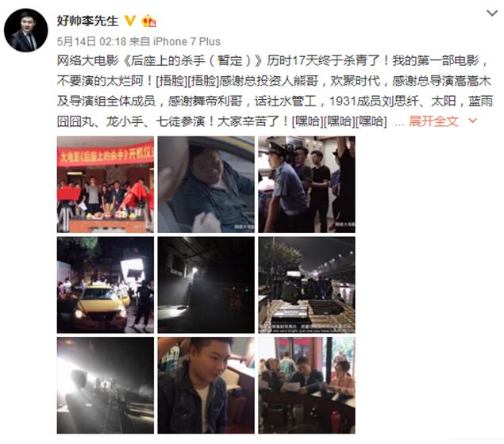
Task: Open the man in denim jacket photo
Action: [206, 385]
